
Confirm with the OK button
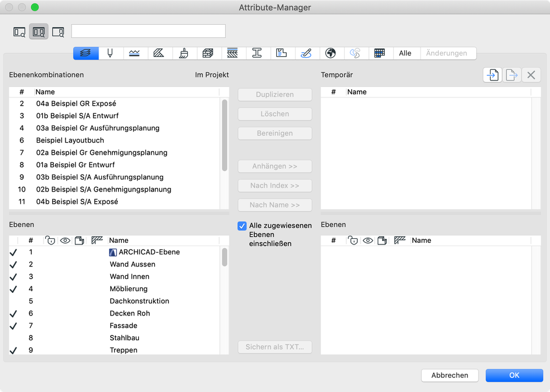(x=514, y=375)
